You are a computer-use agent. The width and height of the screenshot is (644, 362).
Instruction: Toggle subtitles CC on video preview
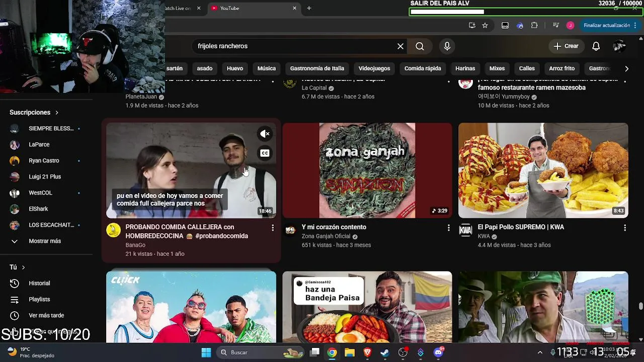265,153
